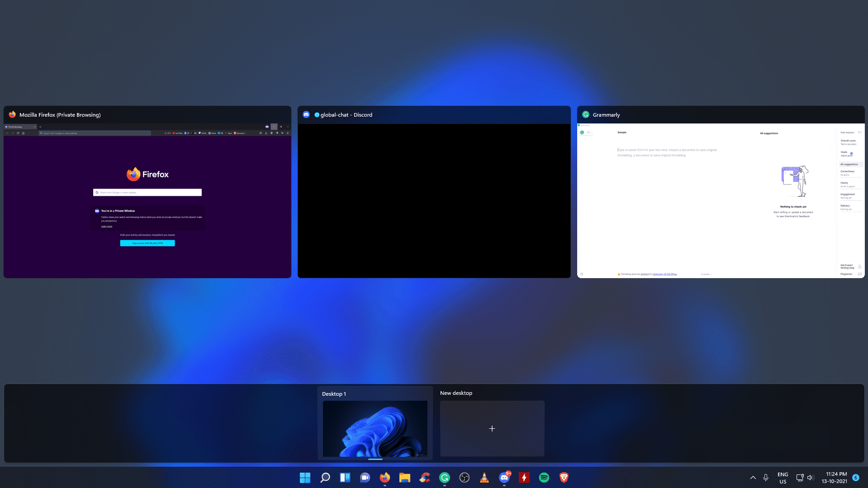Open Spotify from the taskbar
This screenshot has height=488, width=868.
(x=544, y=478)
